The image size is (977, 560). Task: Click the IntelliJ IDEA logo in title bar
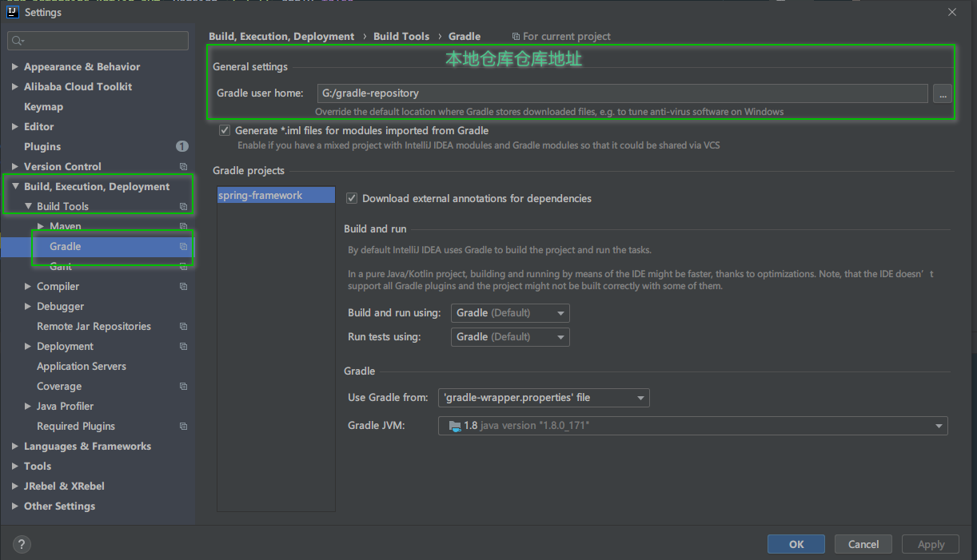point(14,12)
